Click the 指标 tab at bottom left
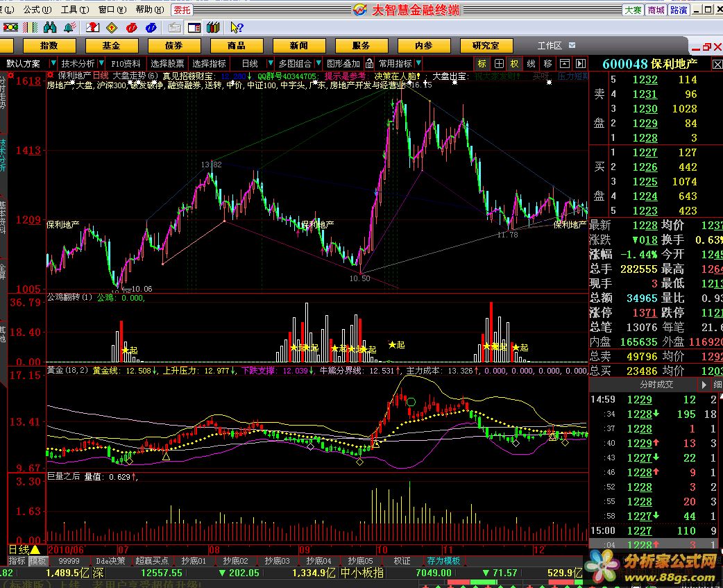 coord(17,561)
